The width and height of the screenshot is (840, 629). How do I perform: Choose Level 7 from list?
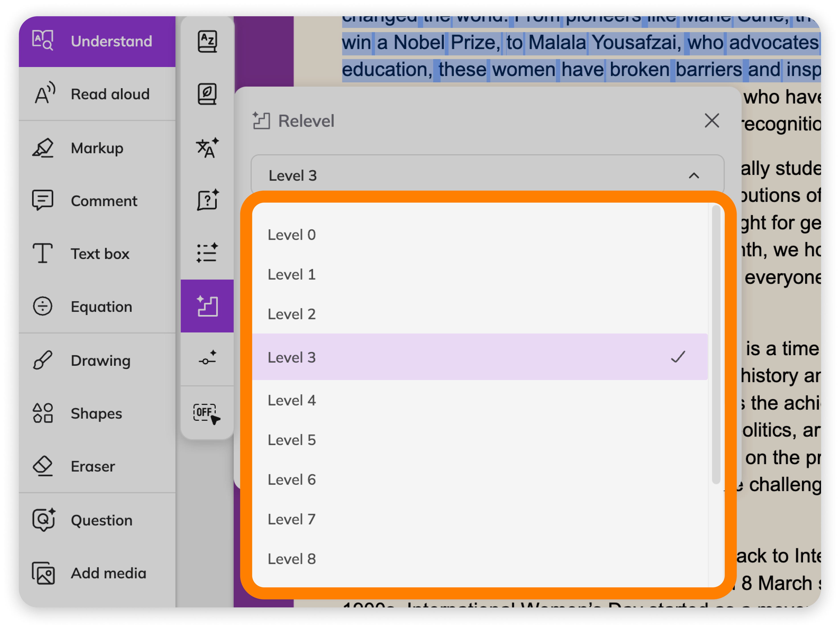pyautogui.click(x=480, y=519)
